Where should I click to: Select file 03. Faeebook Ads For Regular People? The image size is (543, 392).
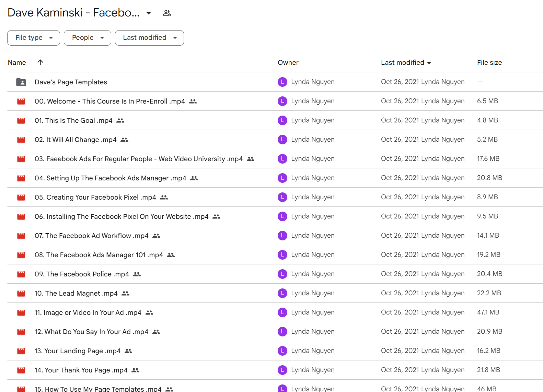pos(139,159)
